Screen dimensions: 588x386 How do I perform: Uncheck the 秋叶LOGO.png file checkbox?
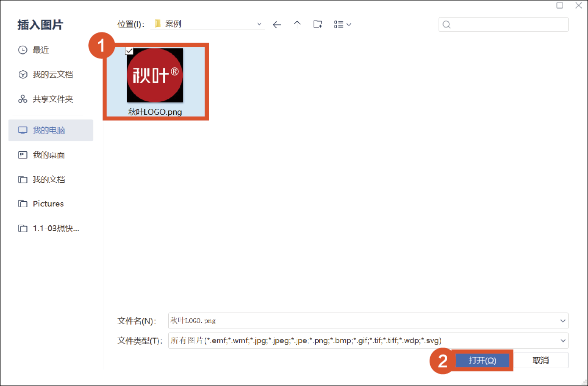coord(129,50)
